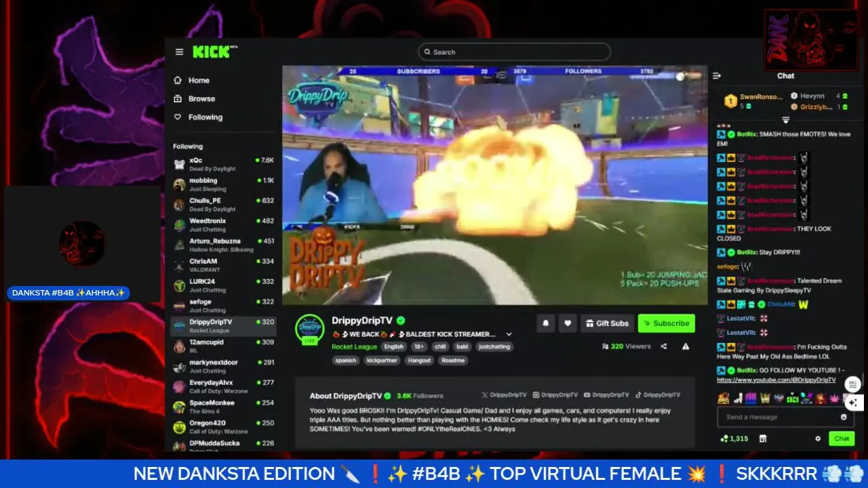The image size is (868, 488).
Task: Open Oregon420 channel in Following list
Action: coord(223,427)
